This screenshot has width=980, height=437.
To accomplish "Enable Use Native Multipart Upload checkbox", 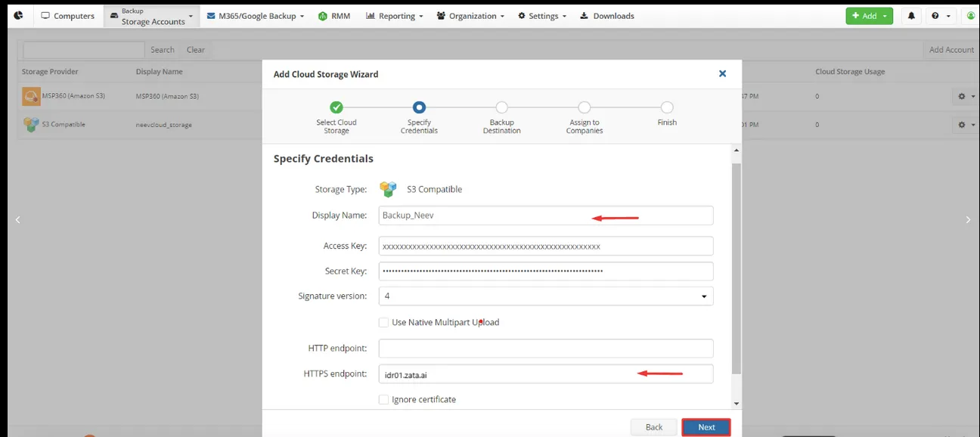I will tap(384, 322).
